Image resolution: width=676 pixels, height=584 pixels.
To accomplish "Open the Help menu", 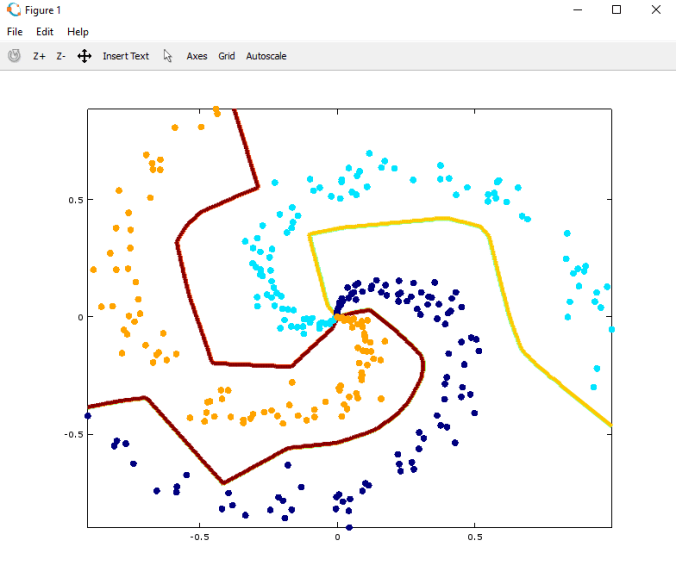I will click(x=78, y=32).
